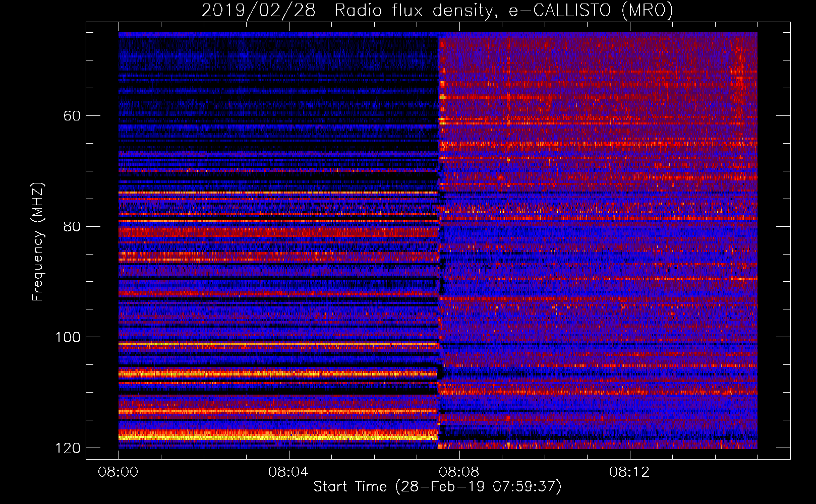816x504 pixels.
Task: Click the 120 frequency tick label
Action: click(x=68, y=448)
